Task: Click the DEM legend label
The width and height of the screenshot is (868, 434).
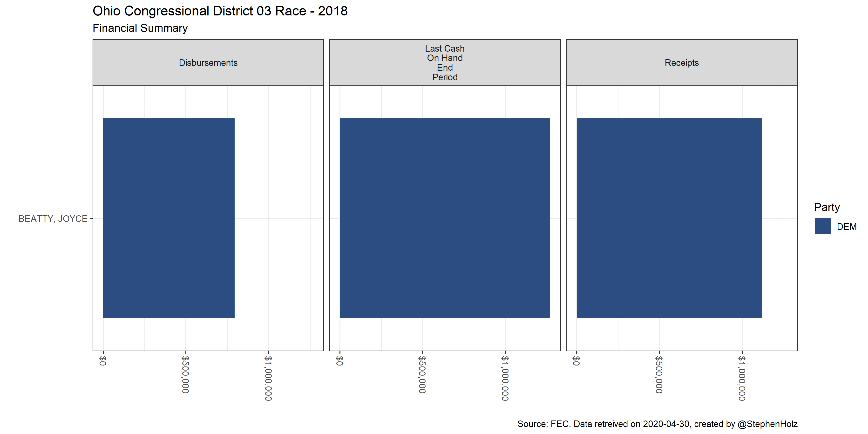Action: (x=847, y=226)
